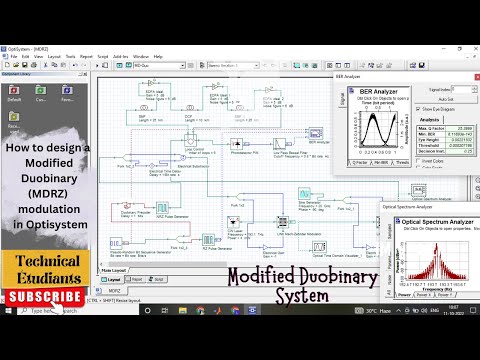The image size is (480, 360).
Task: Click the Auto Set button
Action: coord(446,99)
